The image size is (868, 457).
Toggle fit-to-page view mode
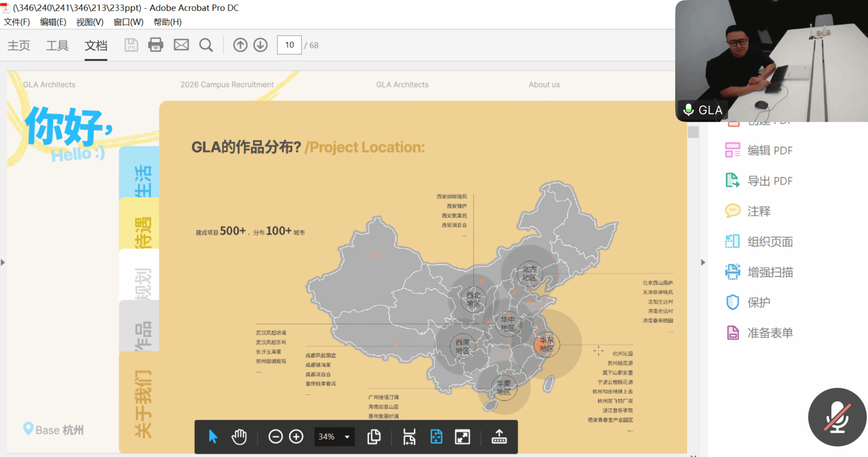click(436, 437)
